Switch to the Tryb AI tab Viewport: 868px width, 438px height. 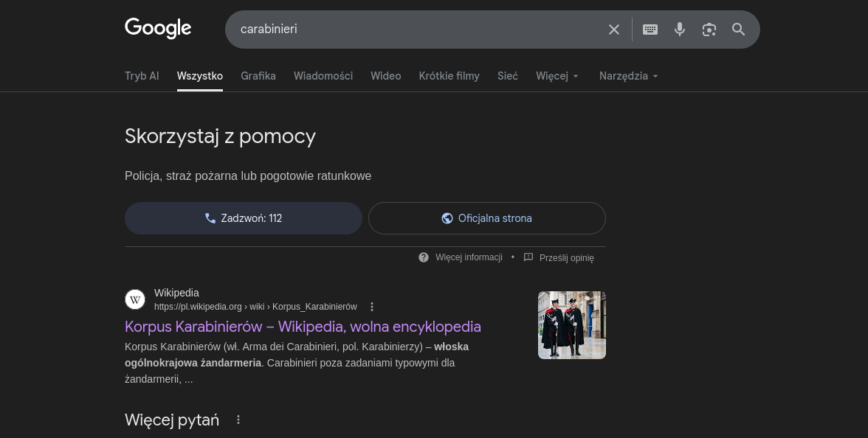pos(142,76)
